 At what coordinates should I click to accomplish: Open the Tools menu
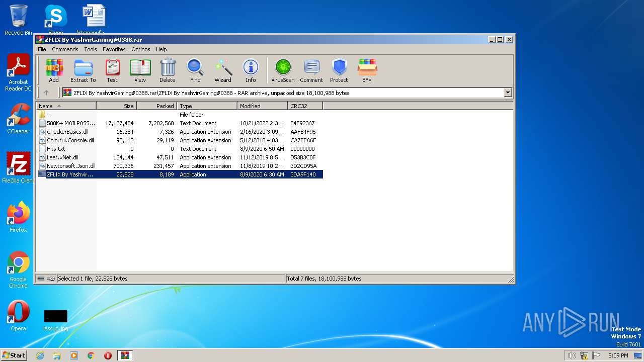91,49
